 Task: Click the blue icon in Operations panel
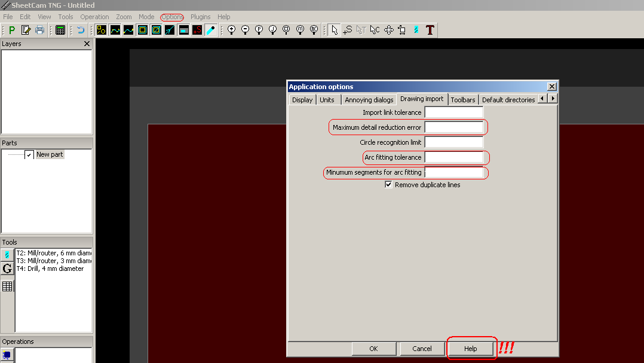(x=7, y=355)
